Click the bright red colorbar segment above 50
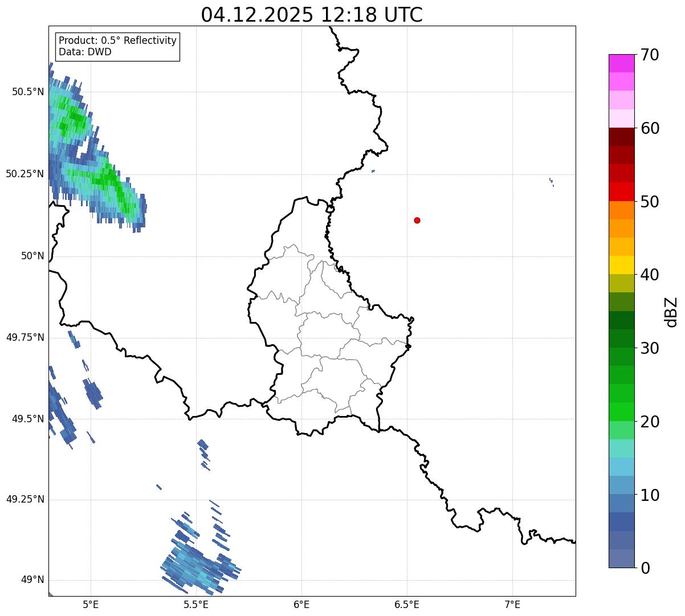The width and height of the screenshot is (685, 616). coord(621,192)
